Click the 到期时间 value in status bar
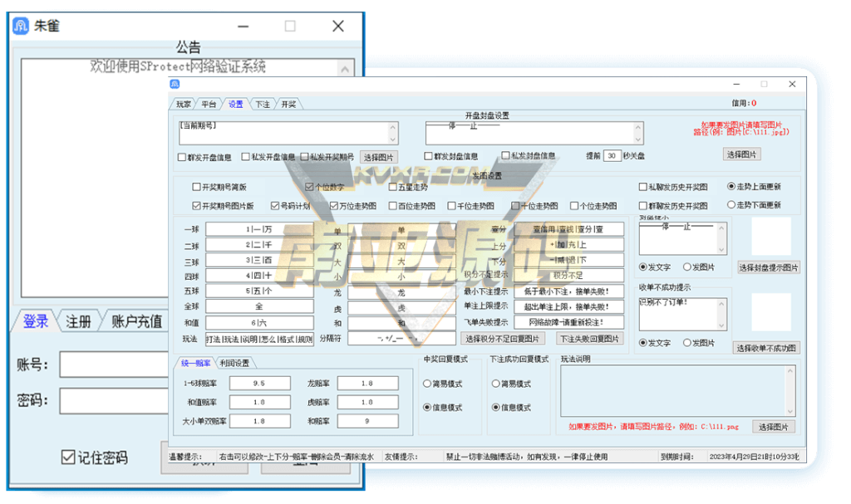 pyautogui.click(x=754, y=457)
